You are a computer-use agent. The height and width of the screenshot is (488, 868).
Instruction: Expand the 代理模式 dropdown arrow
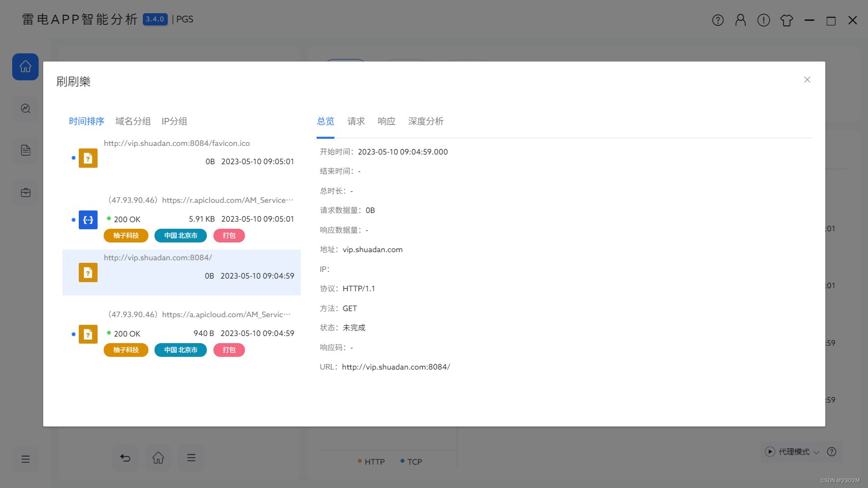tap(816, 452)
